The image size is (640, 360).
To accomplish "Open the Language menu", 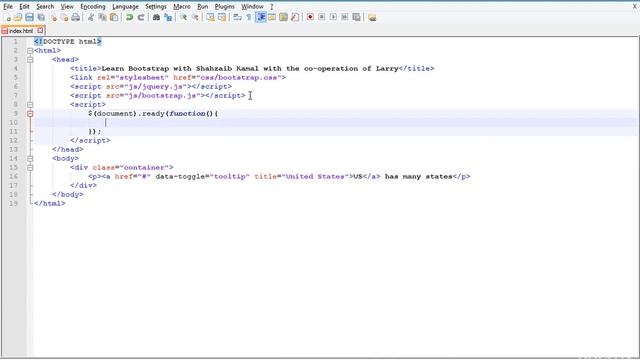I will tap(125, 7).
